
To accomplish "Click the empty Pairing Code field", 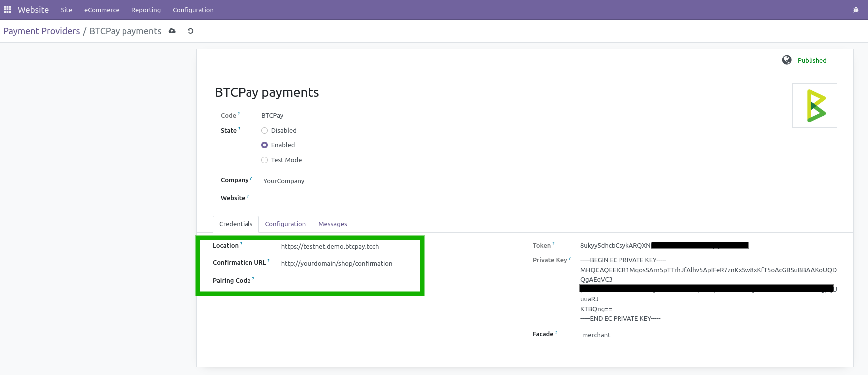I will coord(349,281).
